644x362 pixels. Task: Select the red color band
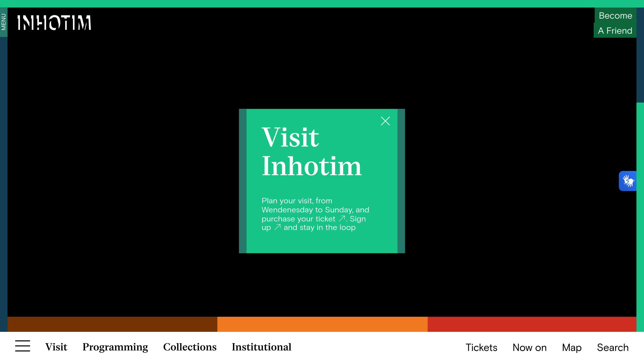[532, 324]
